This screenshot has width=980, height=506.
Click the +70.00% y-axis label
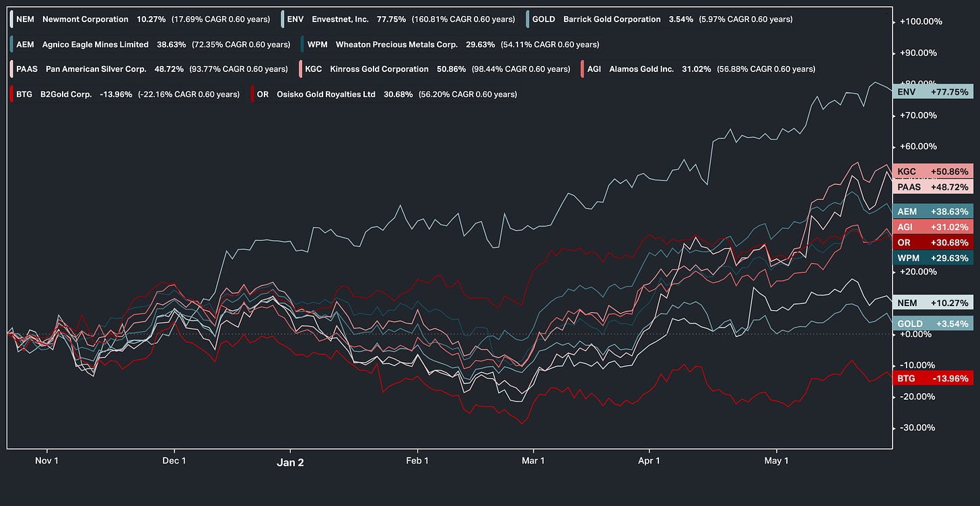[918, 115]
